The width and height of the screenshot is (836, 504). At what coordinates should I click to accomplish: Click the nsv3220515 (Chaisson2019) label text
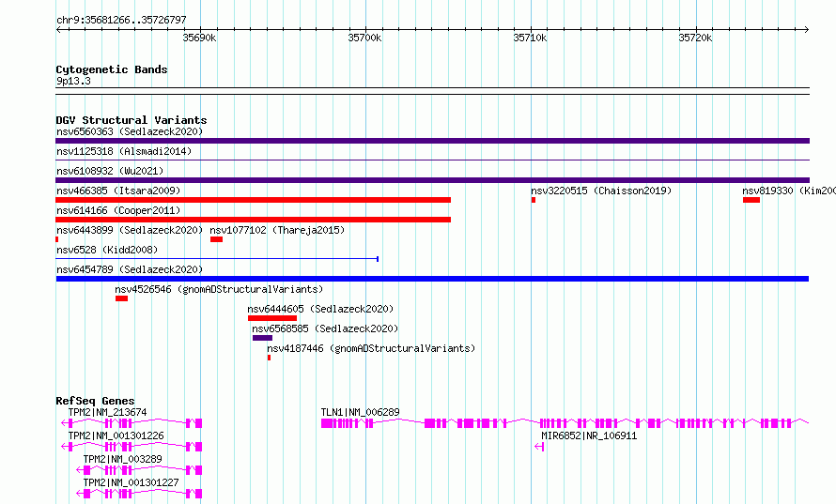point(601,191)
